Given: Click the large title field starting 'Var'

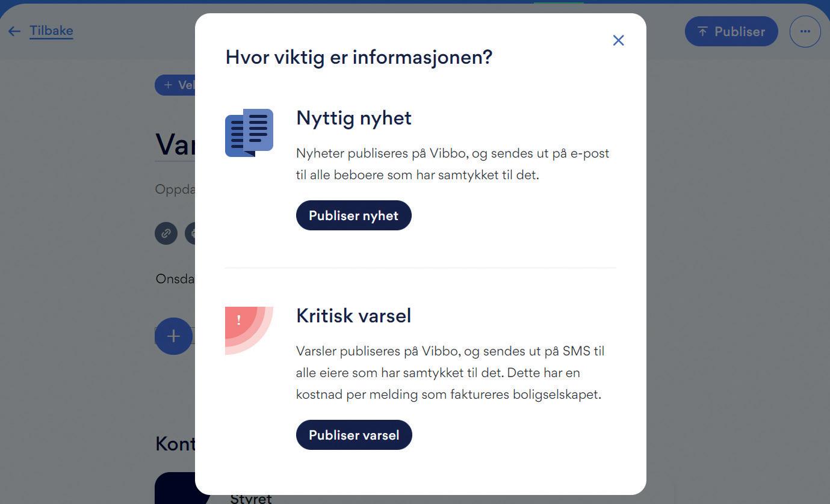Looking at the screenshot, I should (x=175, y=144).
